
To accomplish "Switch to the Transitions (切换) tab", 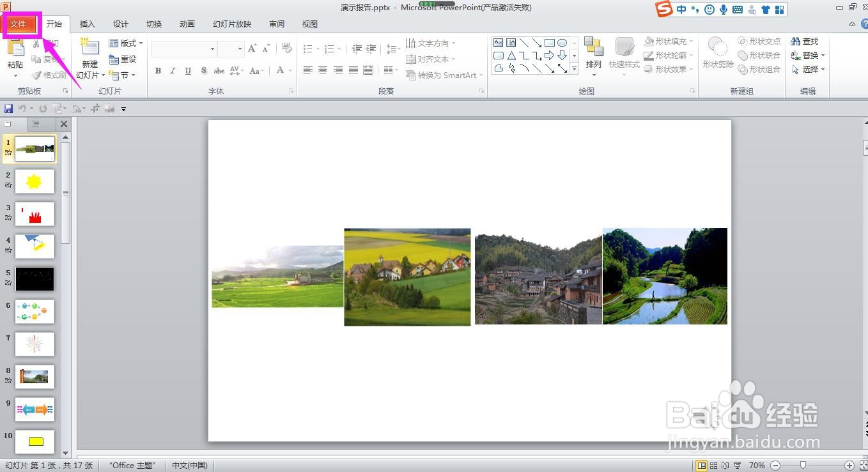I will (x=154, y=24).
